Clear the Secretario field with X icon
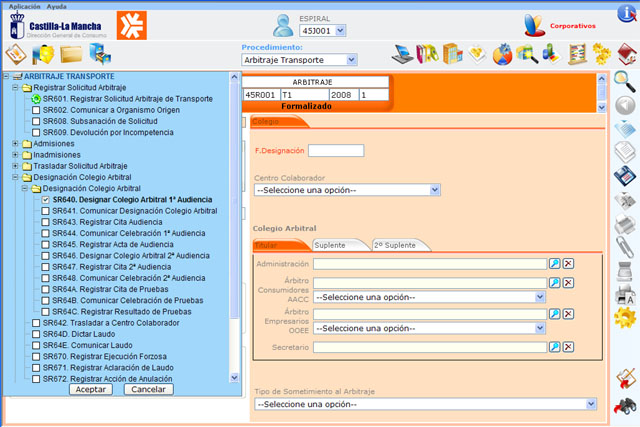 tap(568, 347)
